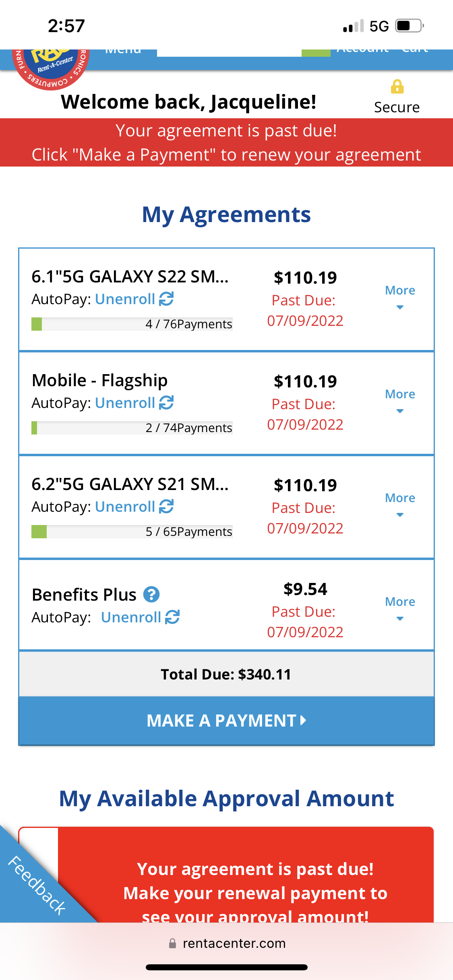Viewport: 453px width, 980px height.
Task: Open the Menu item in top bar
Action: [123, 51]
